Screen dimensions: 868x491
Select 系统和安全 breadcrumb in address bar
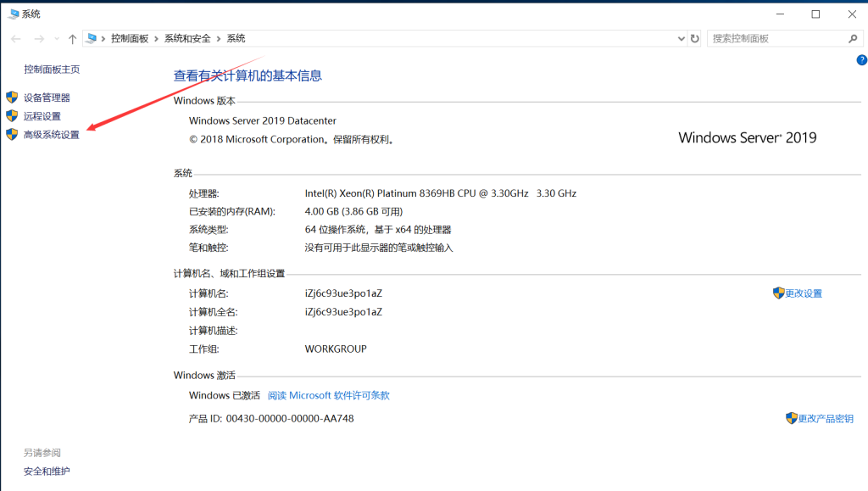tap(187, 38)
